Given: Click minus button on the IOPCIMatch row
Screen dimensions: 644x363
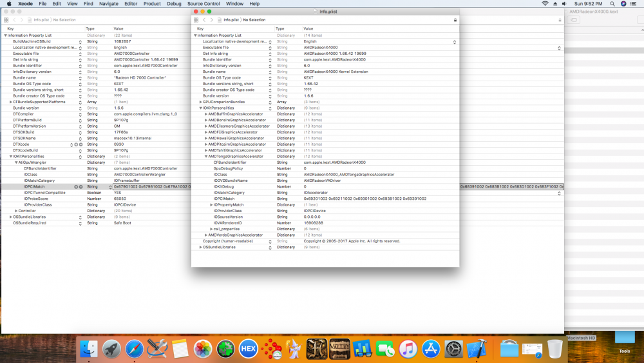Looking at the screenshot, I should pos(80,186).
